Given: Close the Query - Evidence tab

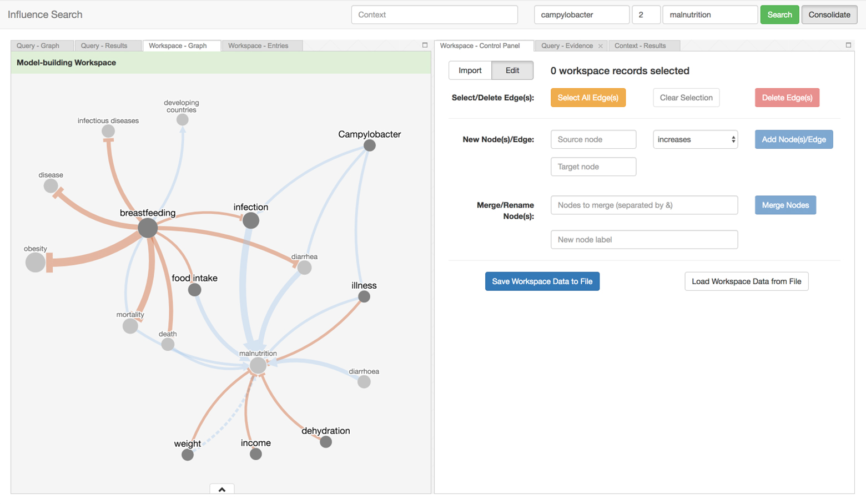Looking at the screenshot, I should pos(600,46).
